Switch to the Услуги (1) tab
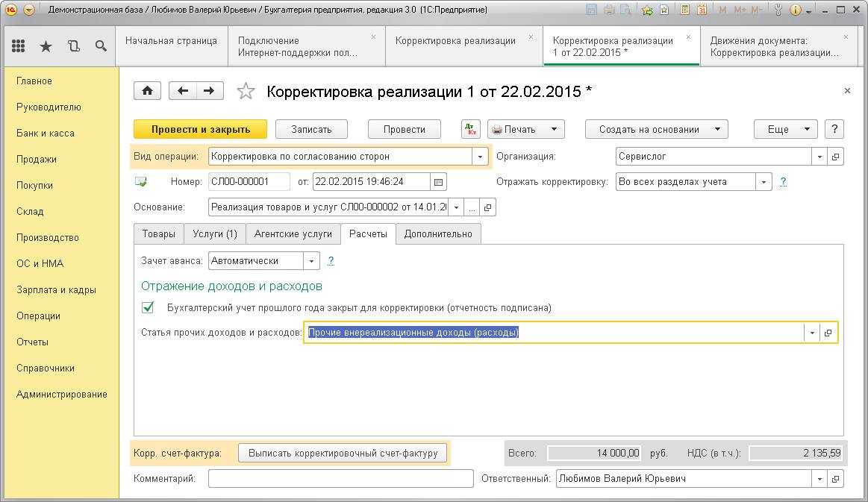This screenshot has width=868, height=502. pos(214,233)
